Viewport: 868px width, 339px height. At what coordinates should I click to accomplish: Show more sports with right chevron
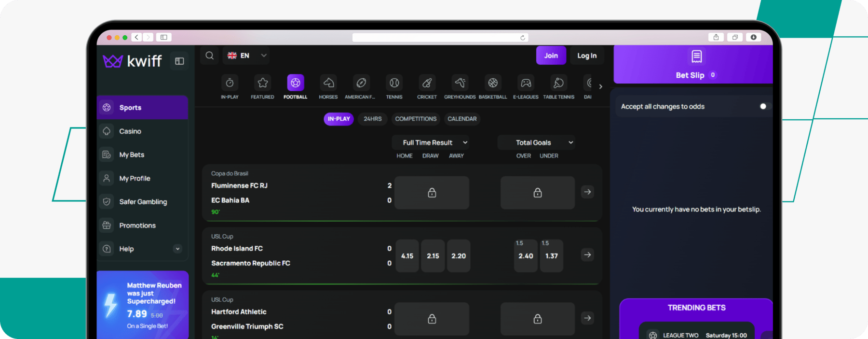tap(600, 86)
